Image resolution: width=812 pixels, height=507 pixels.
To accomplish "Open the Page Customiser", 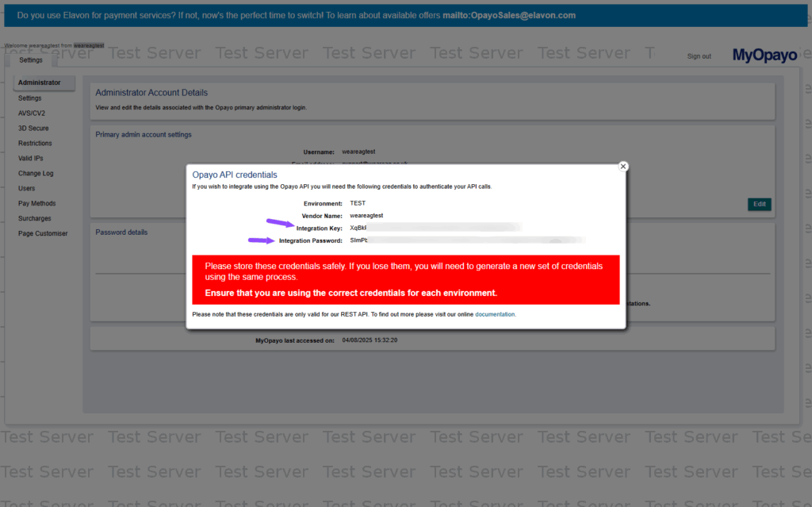I will (43, 233).
